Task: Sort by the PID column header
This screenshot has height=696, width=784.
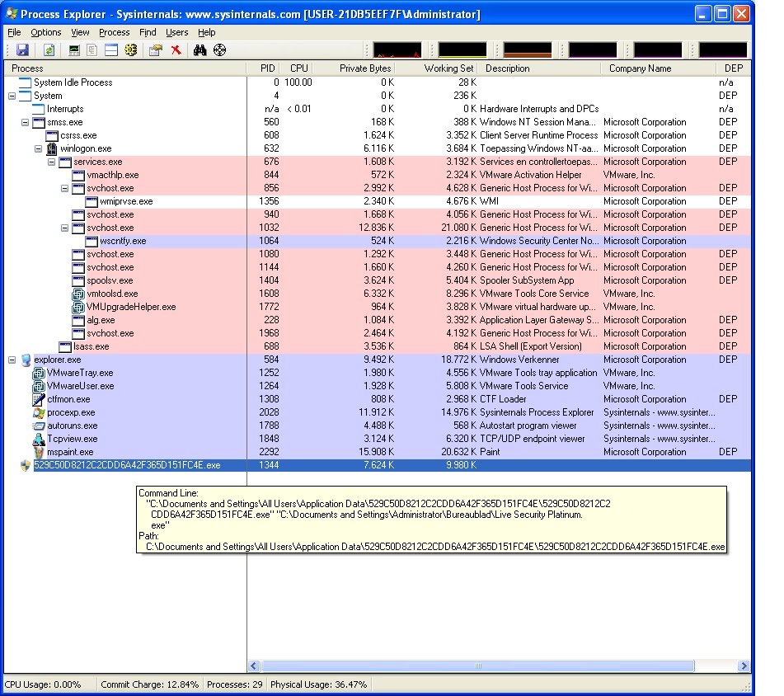Action: click(x=263, y=68)
